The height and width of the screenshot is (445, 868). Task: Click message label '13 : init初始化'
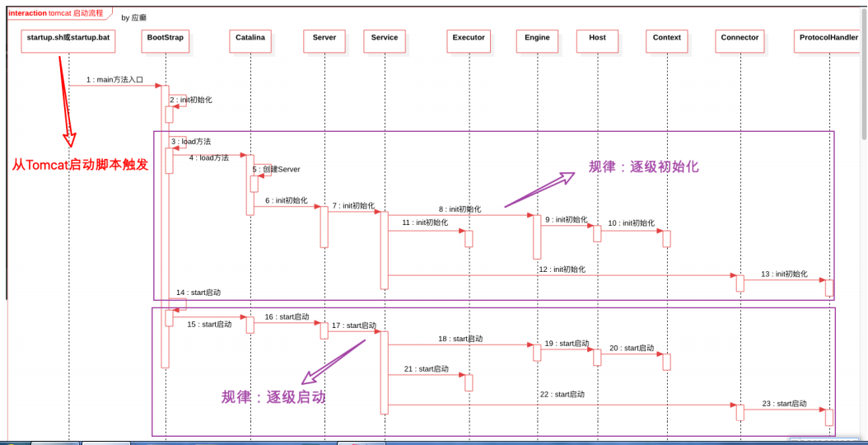784,274
